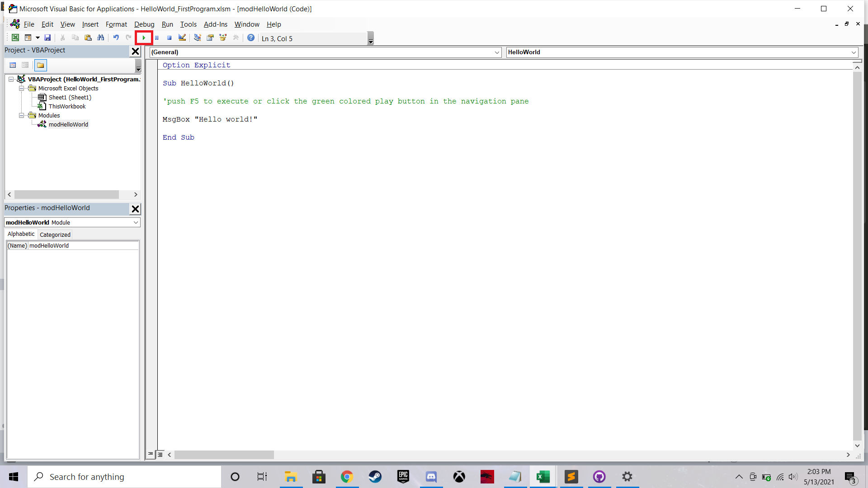
Task: Open the File menu
Action: point(29,24)
